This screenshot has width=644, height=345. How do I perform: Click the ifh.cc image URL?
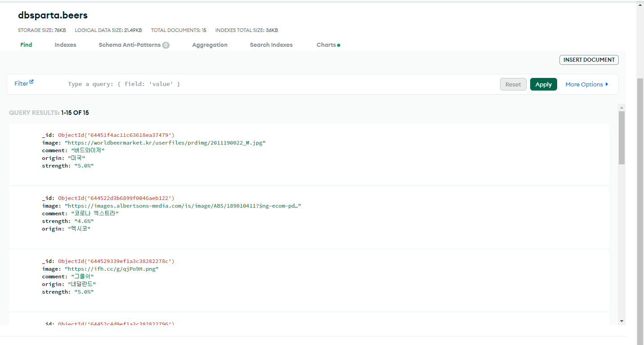point(112,269)
